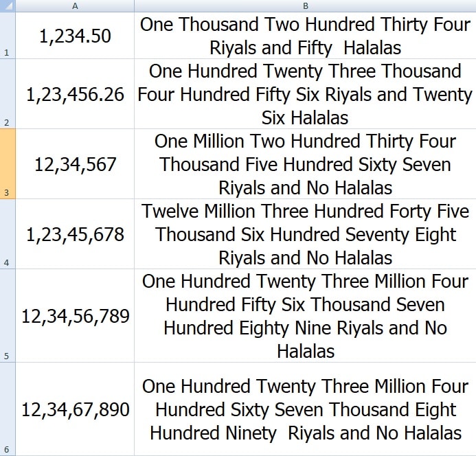Select row 5 header
476x456 pixels.
click(8, 316)
